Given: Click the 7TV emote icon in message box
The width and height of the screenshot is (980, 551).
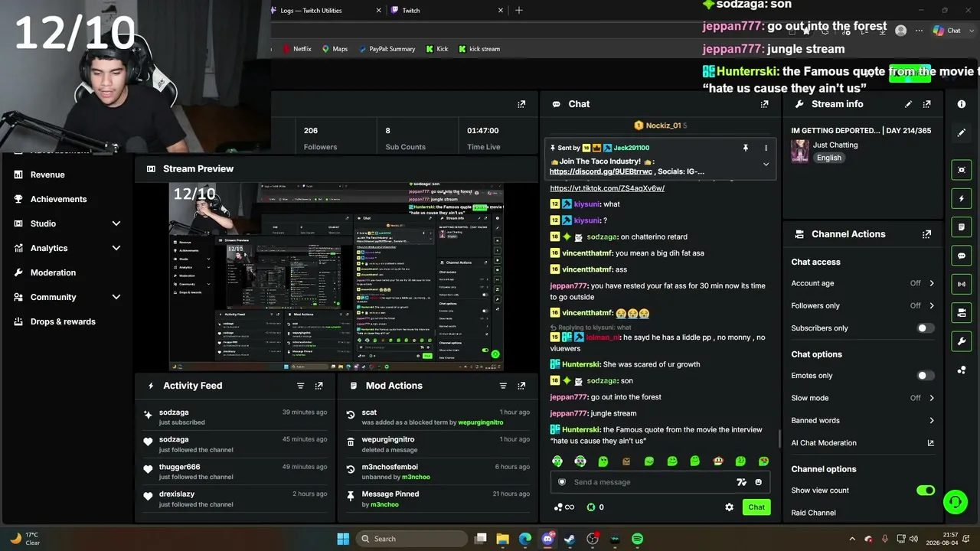Looking at the screenshot, I should tap(741, 482).
